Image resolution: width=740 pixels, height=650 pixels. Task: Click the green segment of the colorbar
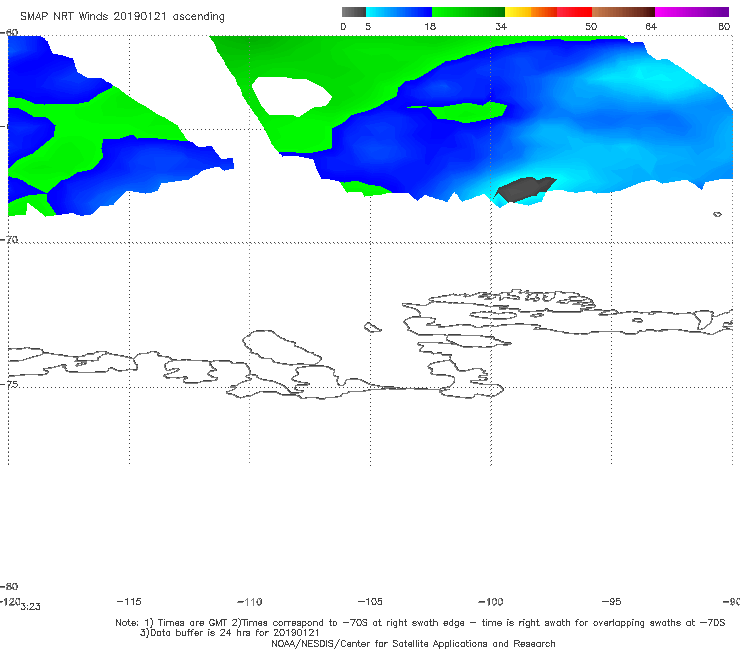(x=468, y=12)
